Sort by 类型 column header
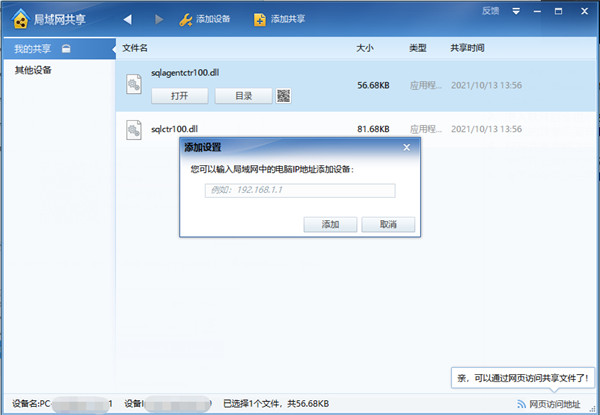Screen dimensions: 600x415 click(x=418, y=48)
